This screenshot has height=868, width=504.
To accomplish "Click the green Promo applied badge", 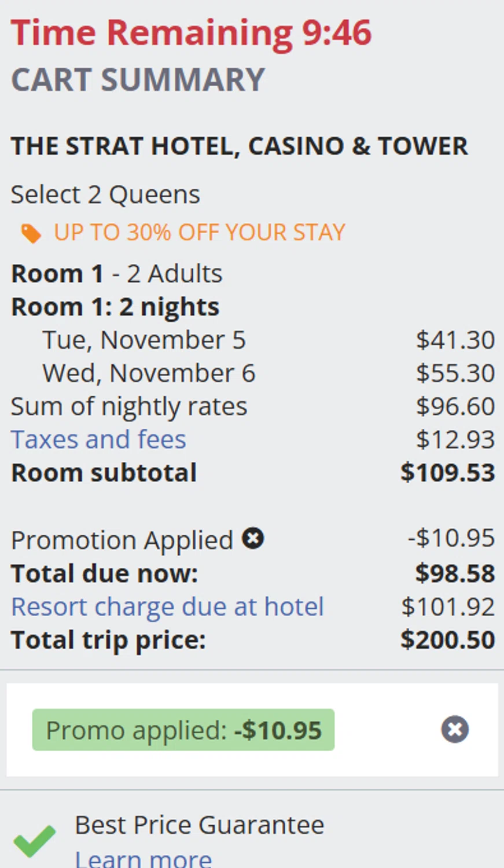I will click(183, 730).
